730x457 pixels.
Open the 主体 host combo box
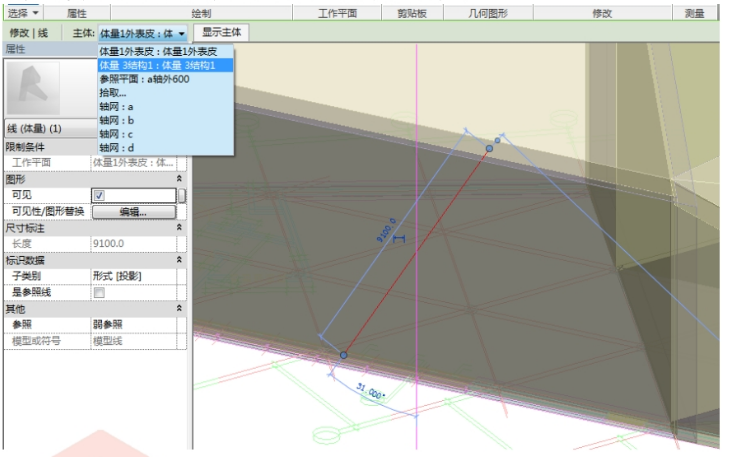point(142,34)
